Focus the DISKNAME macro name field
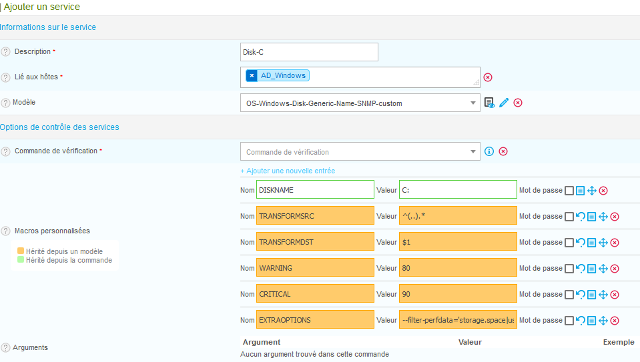The height and width of the screenshot is (362, 640). tap(315, 190)
